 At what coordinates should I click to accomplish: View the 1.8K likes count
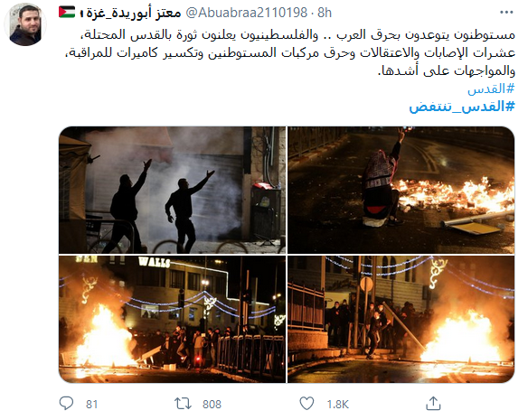coord(338,404)
